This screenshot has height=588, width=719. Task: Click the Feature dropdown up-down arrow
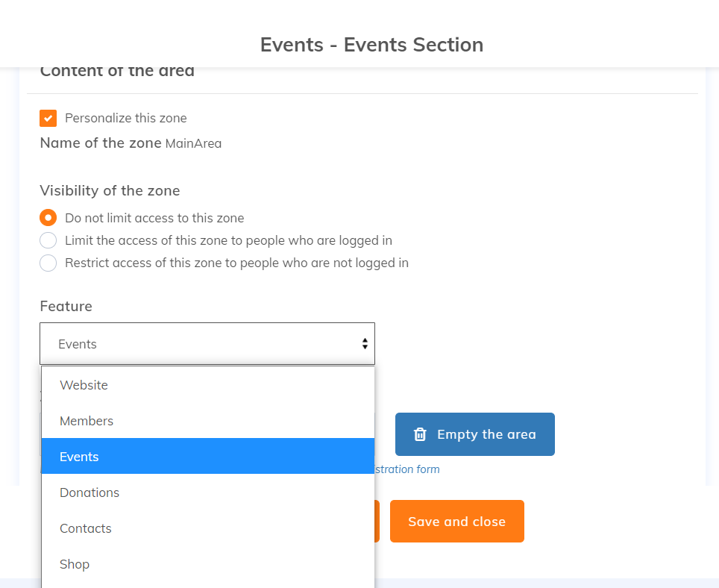[365, 344]
